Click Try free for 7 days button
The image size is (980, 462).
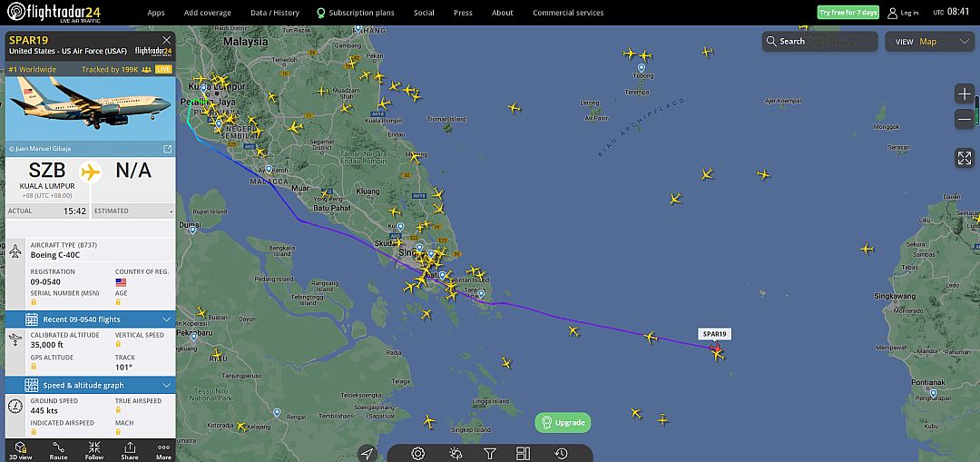(x=848, y=13)
